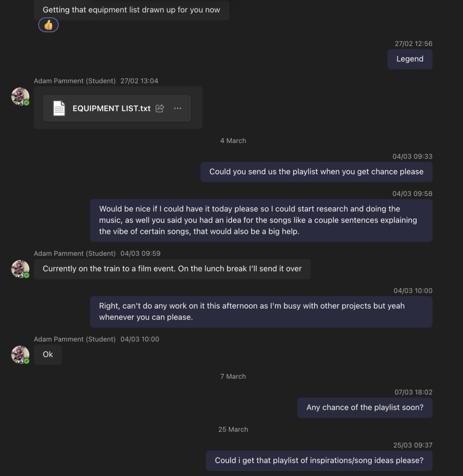The height and width of the screenshot is (476, 463).
Task: Click Adam's avatar beside the train message
Action: click(20, 269)
